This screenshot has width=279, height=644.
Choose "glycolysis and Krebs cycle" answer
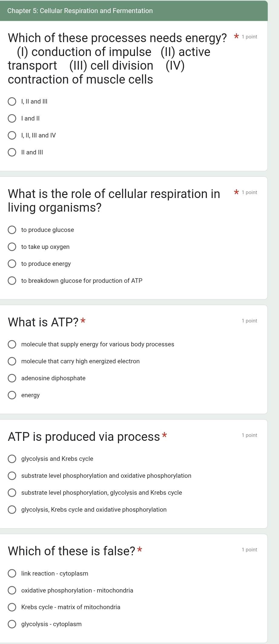[x=12, y=459]
